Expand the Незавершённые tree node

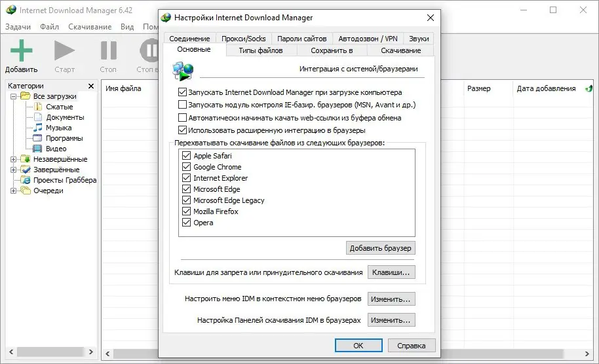[x=13, y=159]
